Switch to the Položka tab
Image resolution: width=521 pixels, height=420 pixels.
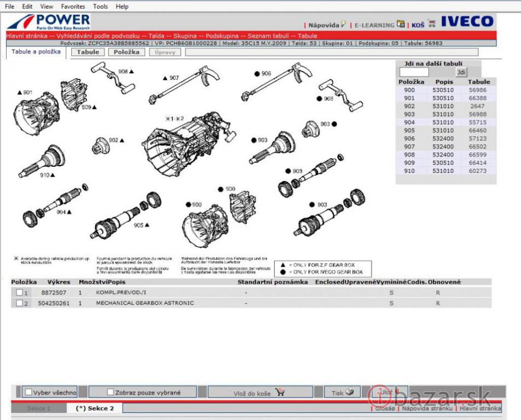point(127,52)
